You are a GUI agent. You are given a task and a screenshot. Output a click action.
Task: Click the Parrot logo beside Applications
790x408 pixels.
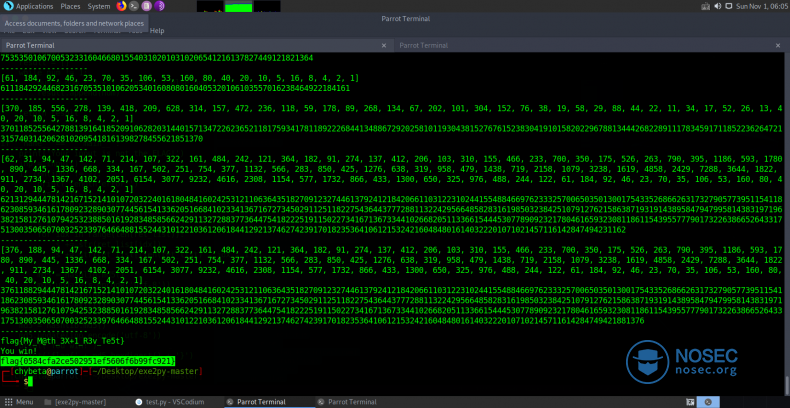point(7,6)
